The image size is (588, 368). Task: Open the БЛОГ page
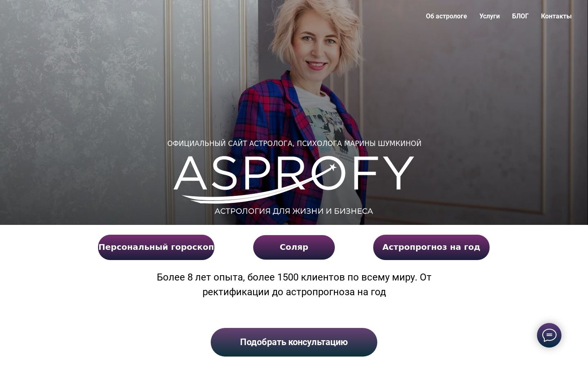point(520,16)
